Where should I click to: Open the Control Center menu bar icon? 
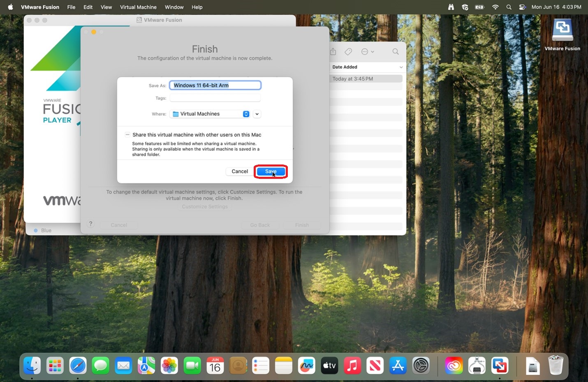pos(522,7)
